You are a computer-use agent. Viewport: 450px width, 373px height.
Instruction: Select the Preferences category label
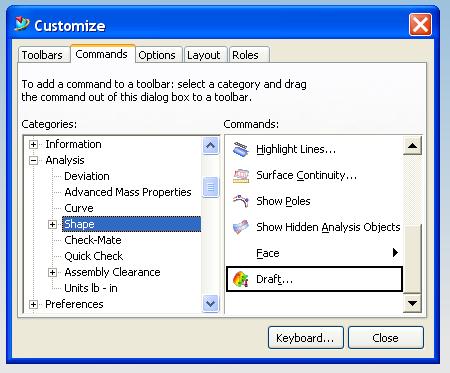tap(74, 304)
